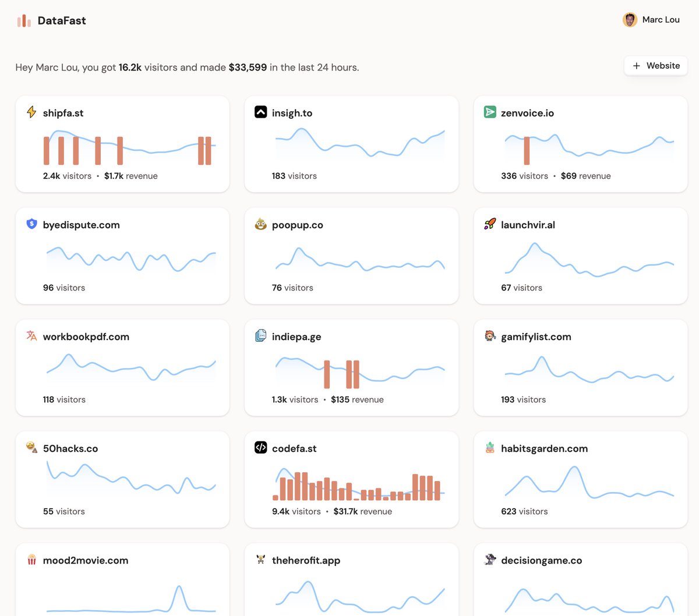
Task: Click the launchvir.al rocket icon
Action: pos(490,224)
